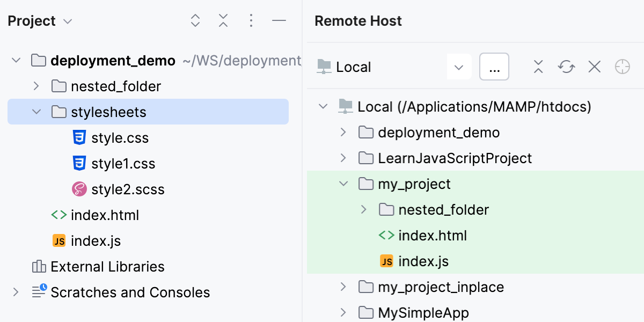Hide the Project tool window

tap(279, 20)
